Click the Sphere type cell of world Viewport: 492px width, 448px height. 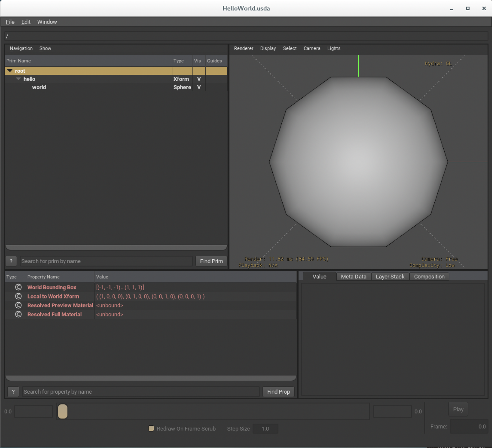pos(182,87)
